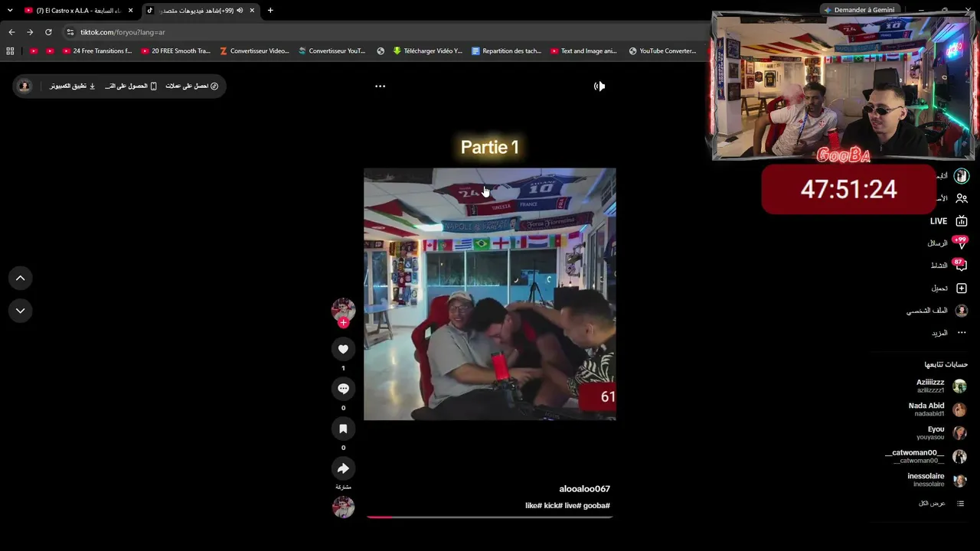Close the El Castro x A.L.A tab
The height and width of the screenshot is (551, 980).
(x=130, y=11)
